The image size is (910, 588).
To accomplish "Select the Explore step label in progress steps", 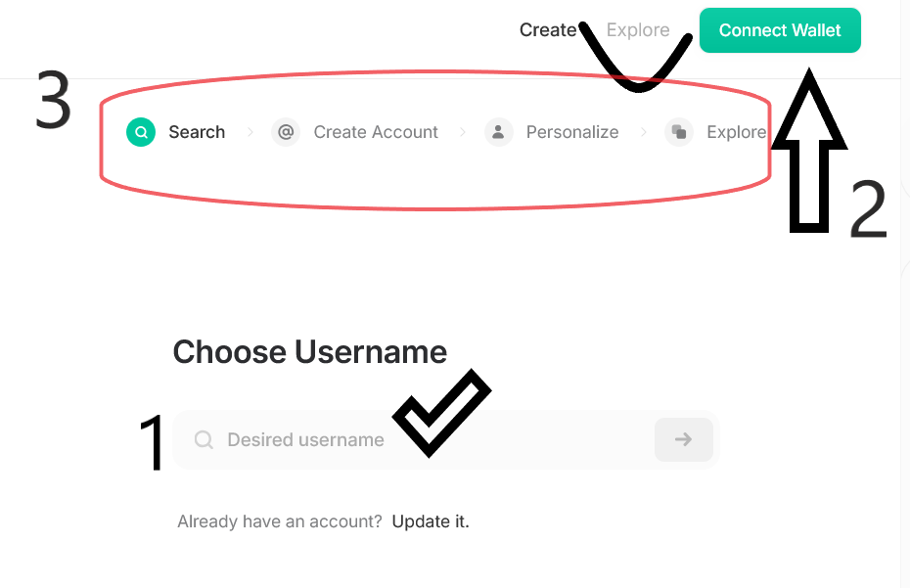I will click(x=736, y=132).
